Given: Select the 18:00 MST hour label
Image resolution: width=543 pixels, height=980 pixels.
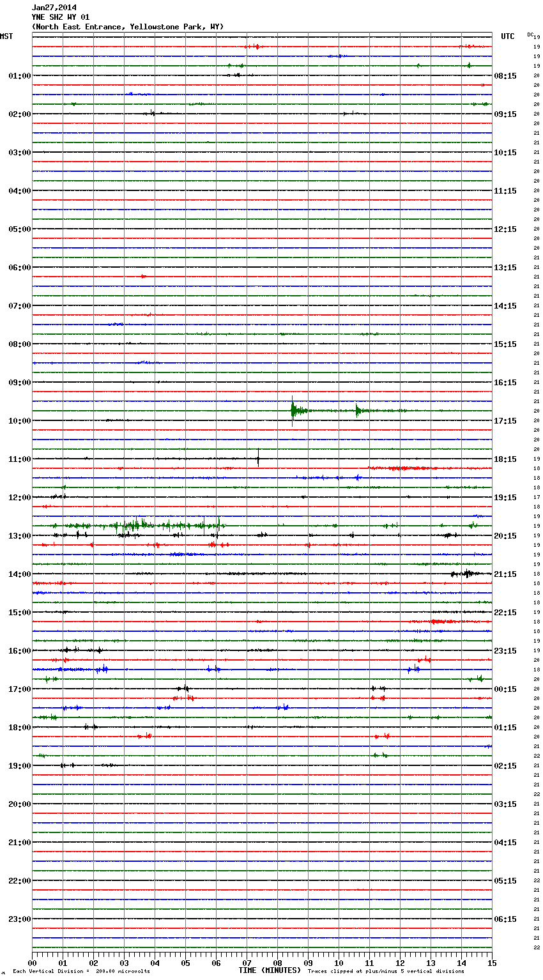Looking at the screenshot, I should coord(20,728).
